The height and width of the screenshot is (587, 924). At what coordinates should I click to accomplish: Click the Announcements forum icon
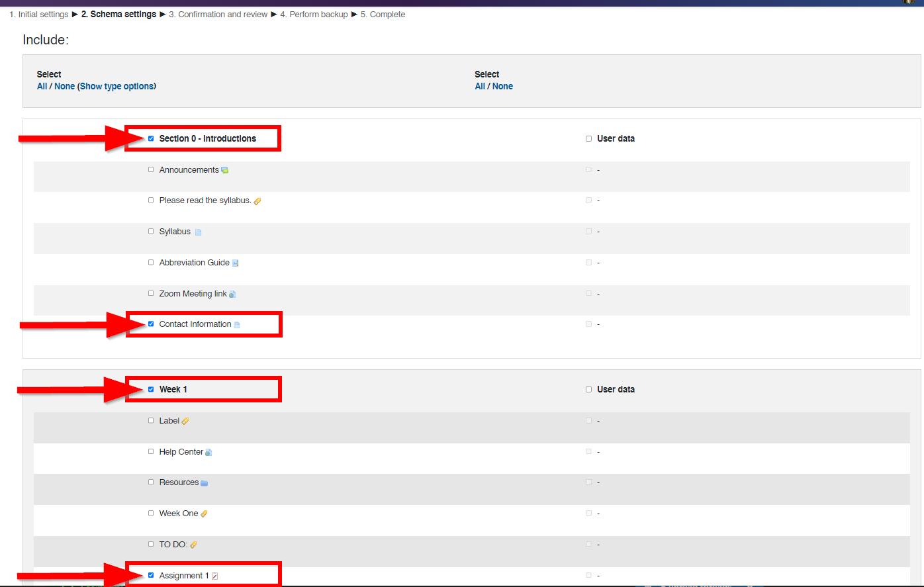click(x=225, y=171)
